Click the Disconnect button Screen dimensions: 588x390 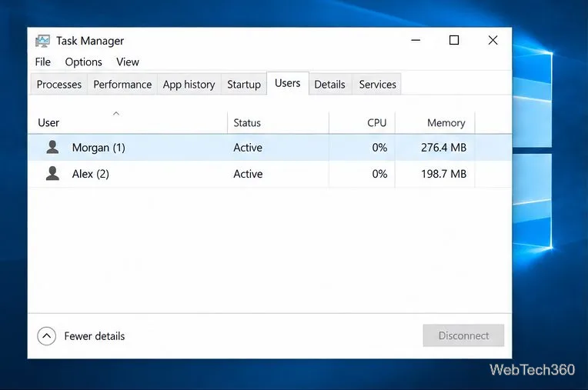[463, 335]
